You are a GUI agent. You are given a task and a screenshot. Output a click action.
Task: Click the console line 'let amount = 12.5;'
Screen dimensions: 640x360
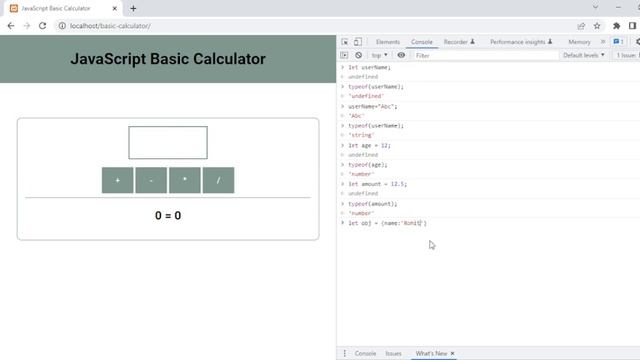378,184
